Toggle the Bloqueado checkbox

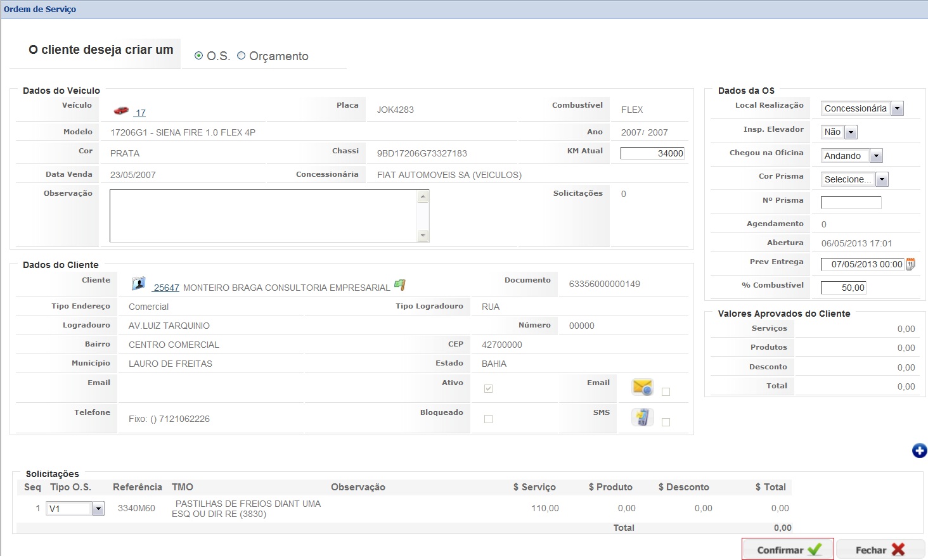click(488, 419)
